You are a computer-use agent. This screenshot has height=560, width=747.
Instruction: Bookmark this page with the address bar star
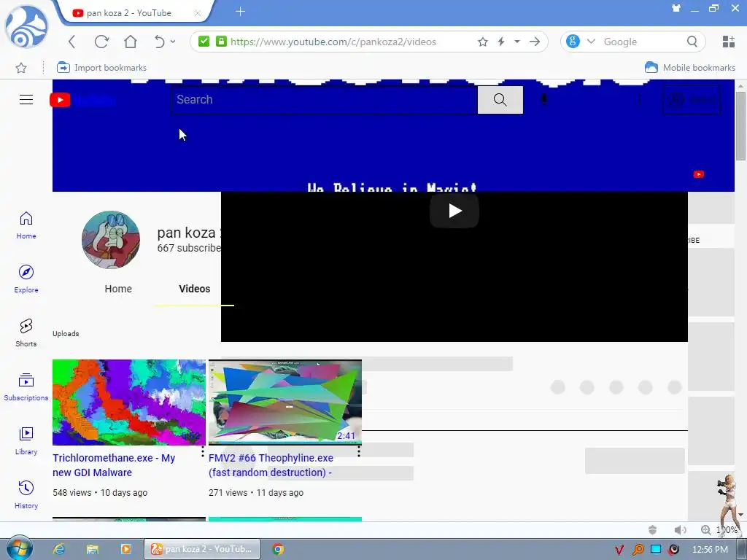pyautogui.click(x=483, y=42)
